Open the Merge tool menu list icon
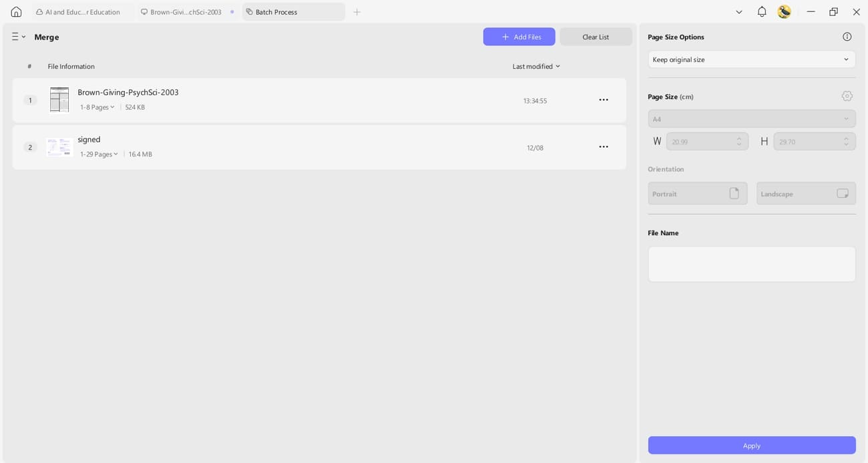 coord(18,37)
